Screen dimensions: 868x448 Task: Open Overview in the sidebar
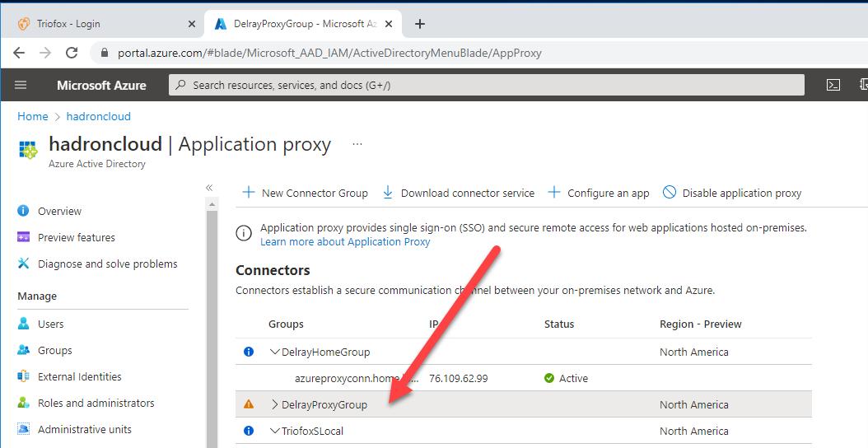coord(59,211)
